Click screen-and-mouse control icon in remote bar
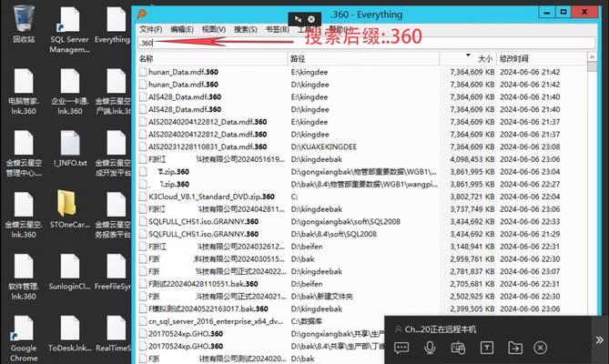The width and height of the screenshot is (609, 364). 458,348
